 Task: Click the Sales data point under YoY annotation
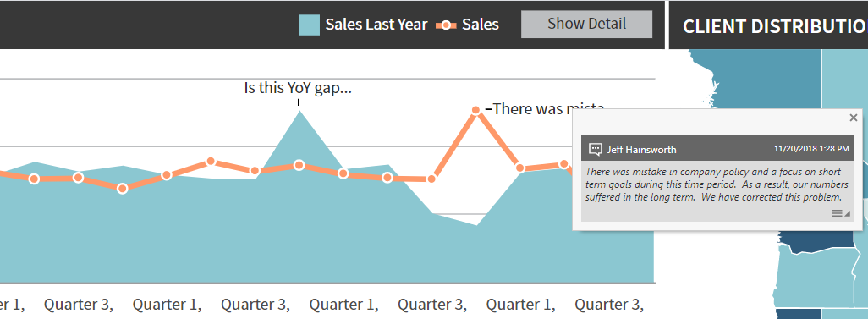[299, 164]
